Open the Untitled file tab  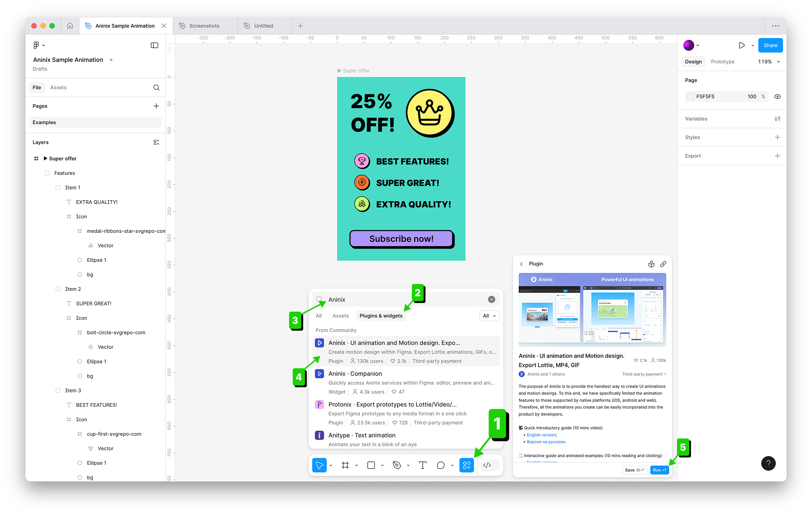pyautogui.click(x=264, y=26)
